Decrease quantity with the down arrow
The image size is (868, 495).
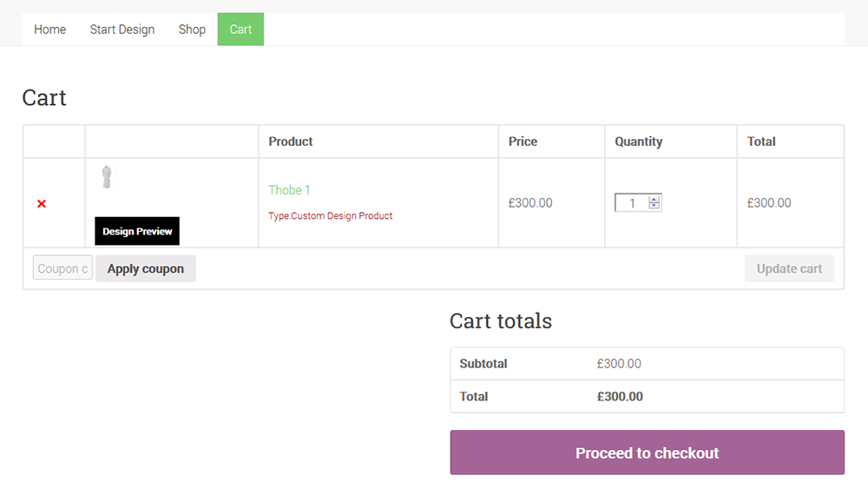tap(654, 206)
